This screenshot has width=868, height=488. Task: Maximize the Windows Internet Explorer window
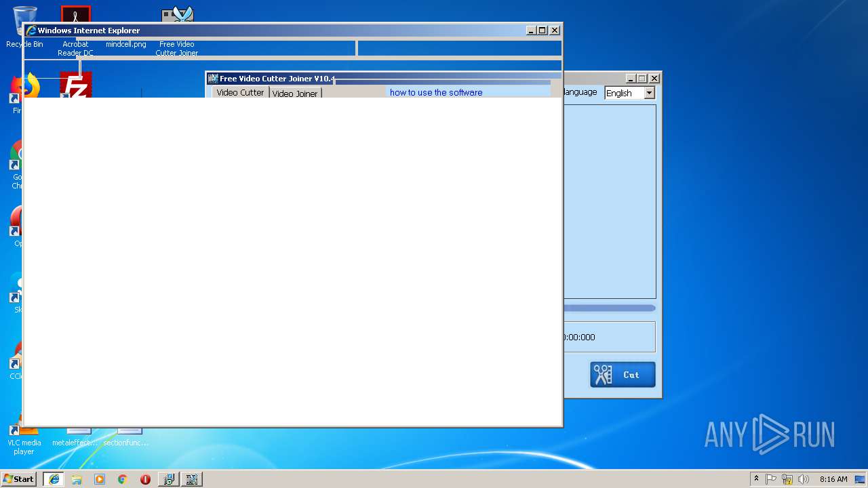pos(542,30)
